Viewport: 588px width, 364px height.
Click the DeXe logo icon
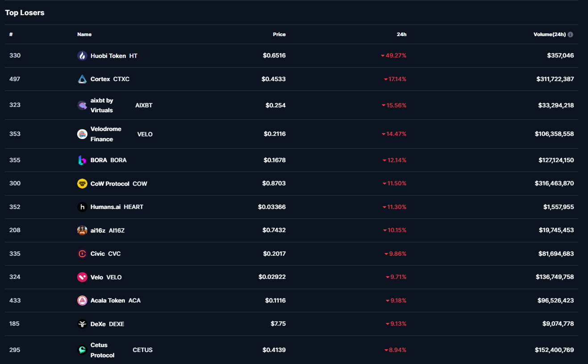pos(82,324)
